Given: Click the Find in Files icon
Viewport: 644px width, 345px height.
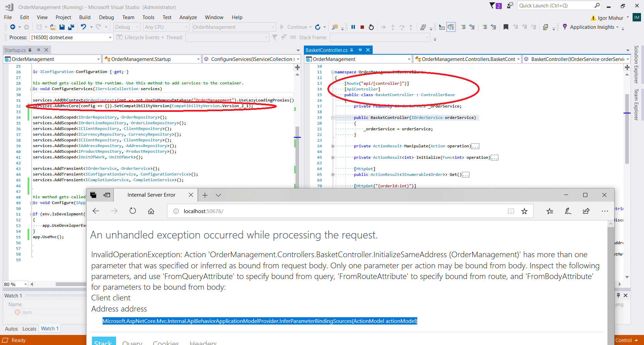Looking at the screenshot, I should click(x=335, y=27).
